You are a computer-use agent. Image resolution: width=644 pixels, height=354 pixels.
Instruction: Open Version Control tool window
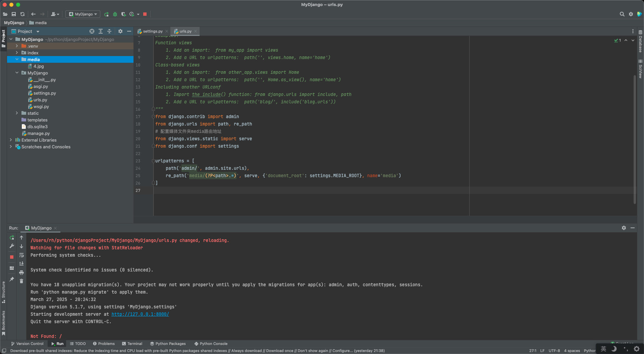(x=27, y=344)
